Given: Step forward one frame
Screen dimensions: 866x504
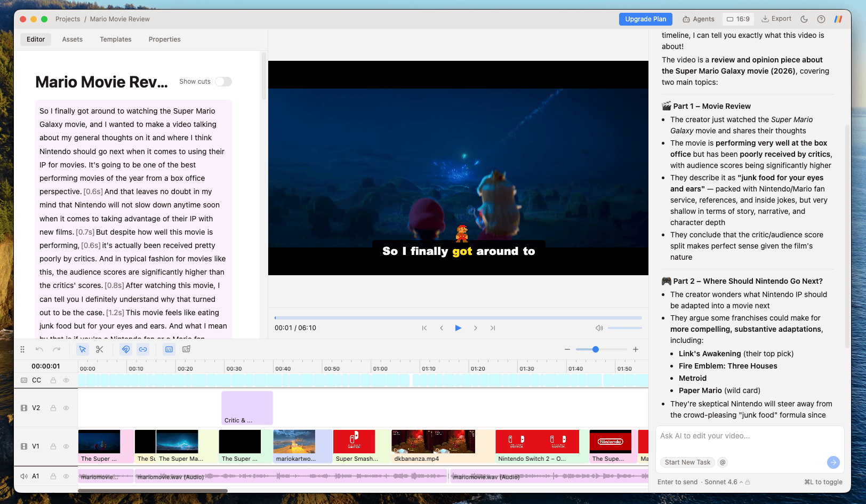Looking at the screenshot, I should tap(476, 328).
